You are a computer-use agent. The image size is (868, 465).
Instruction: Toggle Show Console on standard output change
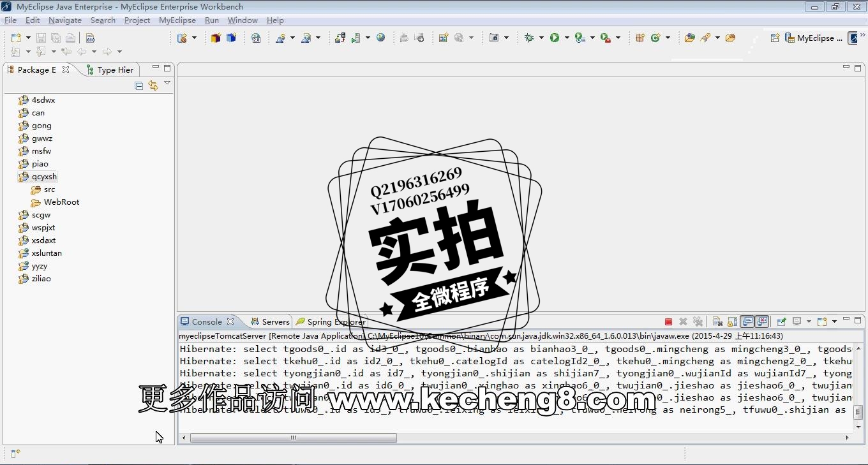[x=747, y=321]
